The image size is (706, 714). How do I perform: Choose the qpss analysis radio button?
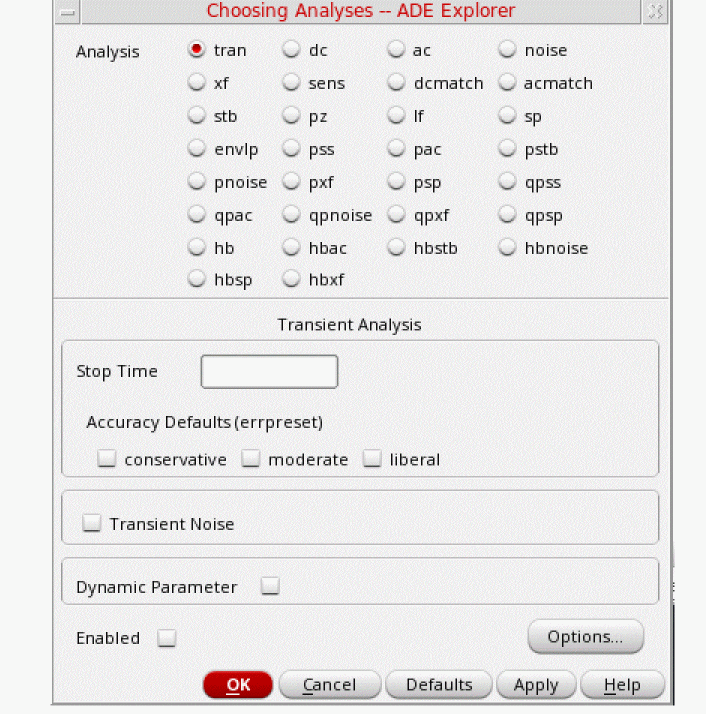506,182
